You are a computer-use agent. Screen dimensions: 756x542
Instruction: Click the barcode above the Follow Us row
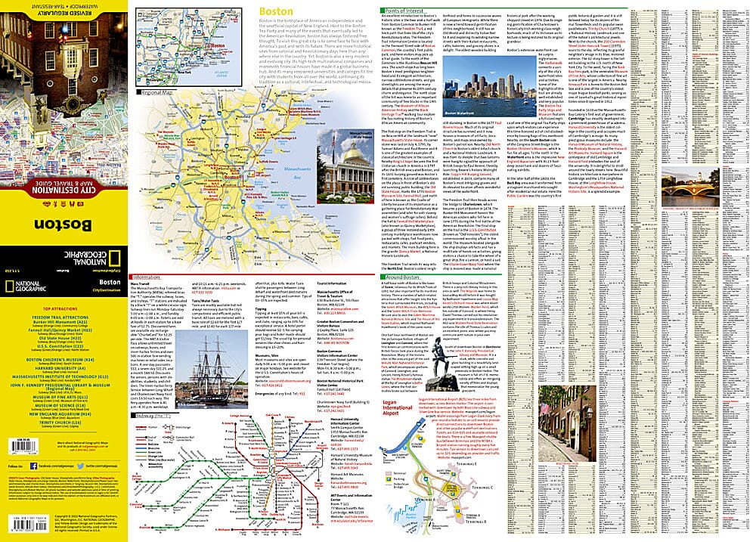(25, 447)
